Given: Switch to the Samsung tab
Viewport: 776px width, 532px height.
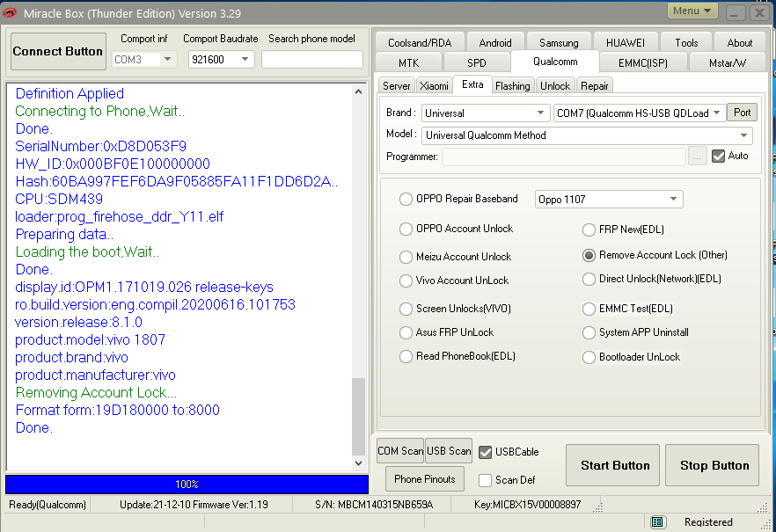Looking at the screenshot, I should point(559,43).
